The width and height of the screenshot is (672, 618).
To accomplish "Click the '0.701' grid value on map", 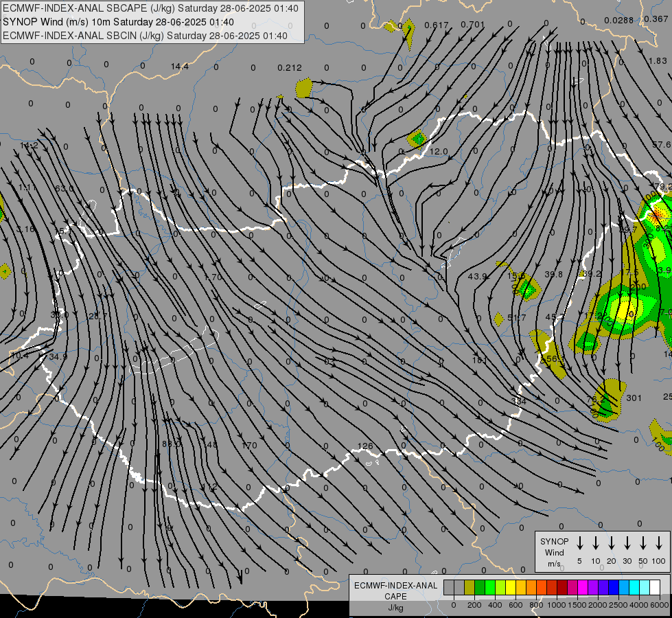I will pyautogui.click(x=473, y=25).
